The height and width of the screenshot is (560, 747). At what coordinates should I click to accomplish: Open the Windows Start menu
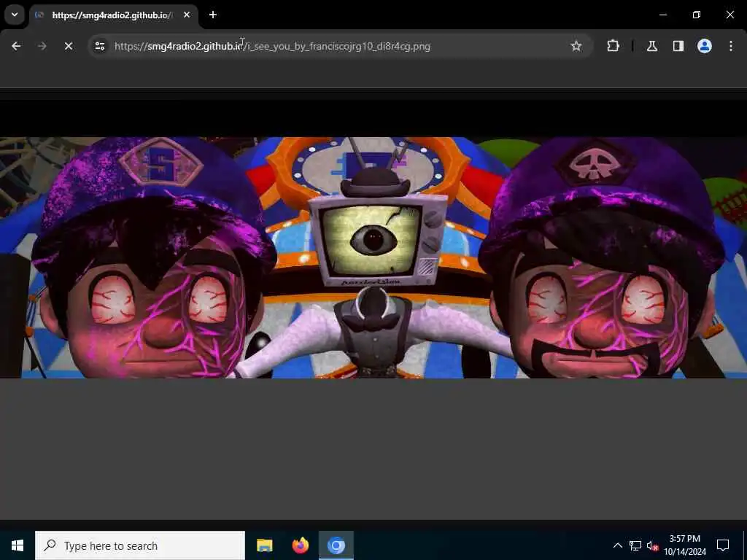coord(18,545)
